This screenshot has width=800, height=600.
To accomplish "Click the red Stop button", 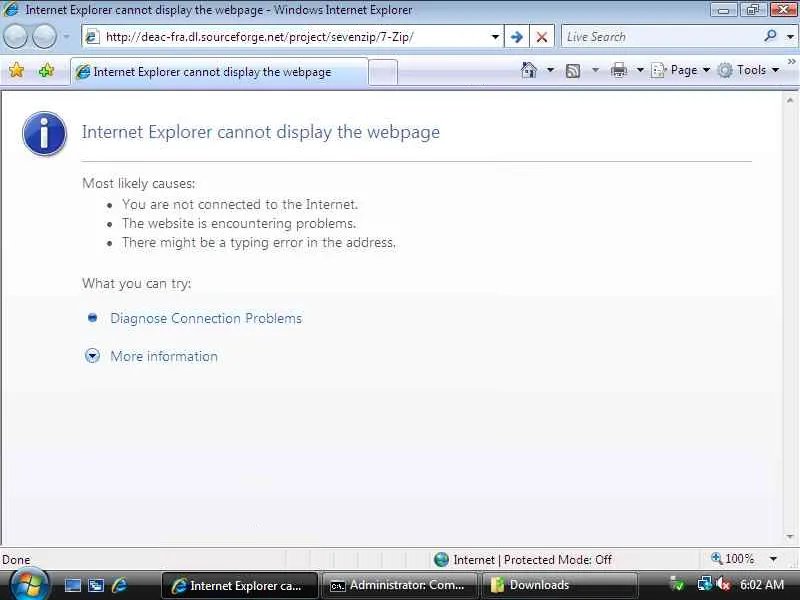I will [x=542, y=37].
